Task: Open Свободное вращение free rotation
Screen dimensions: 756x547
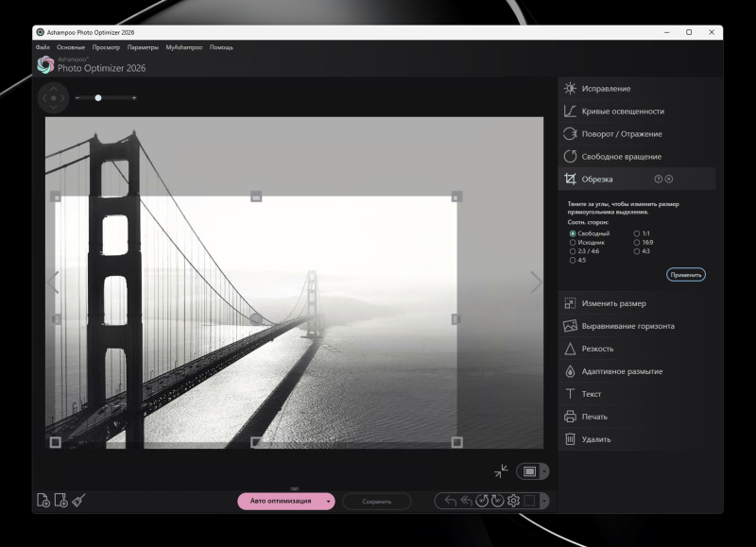Action: coord(636,157)
